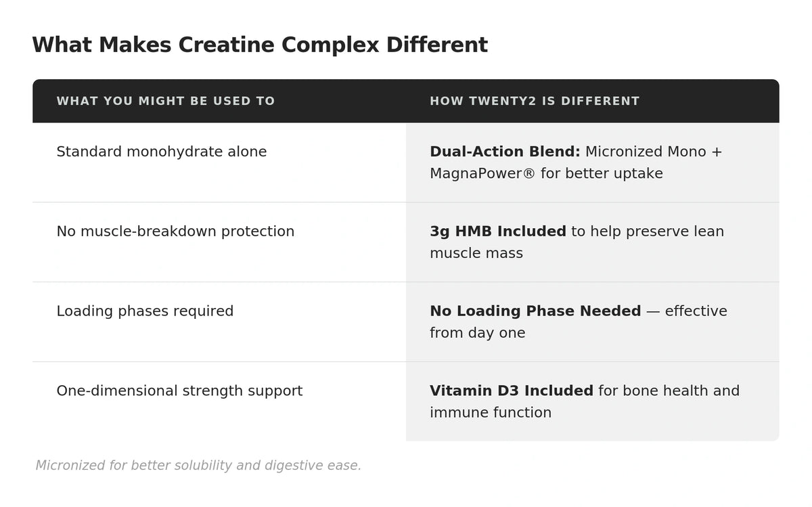Click the bold 'Vitamin D3 Included' text
This screenshot has width=812, height=507.
point(511,391)
